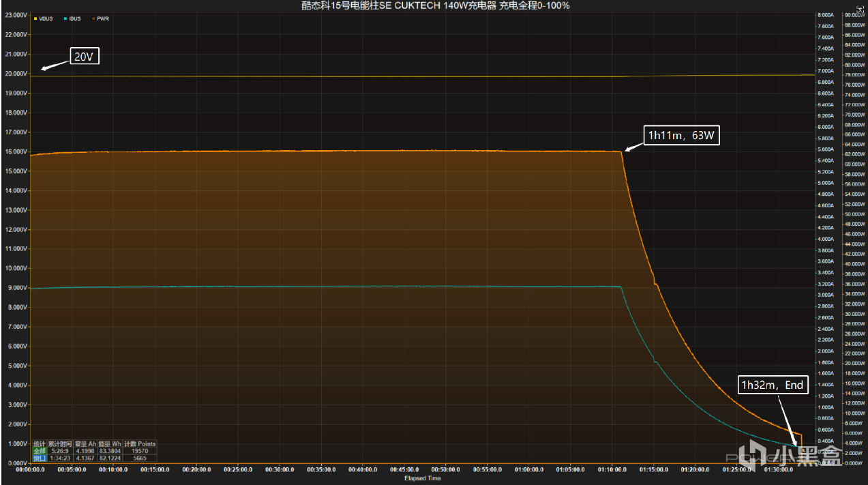Screen dimensions: 868x485
Task: Click the 容量 Ah column header
Action: [x=85, y=443]
